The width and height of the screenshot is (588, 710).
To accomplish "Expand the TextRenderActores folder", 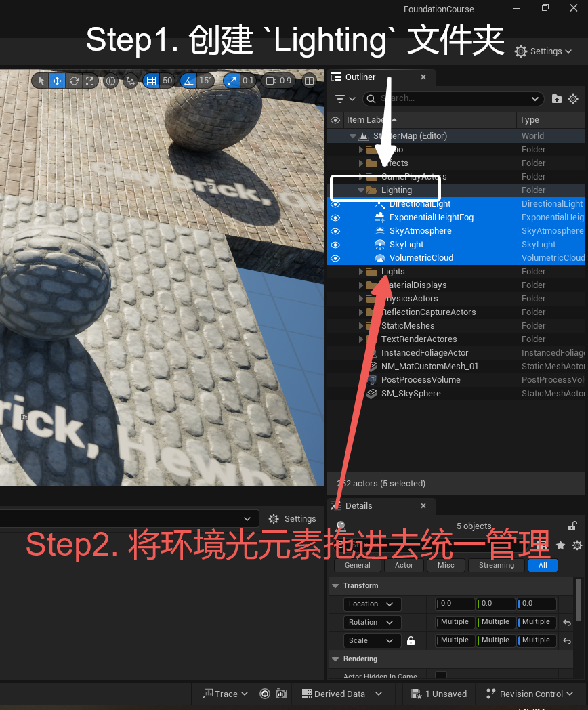I will [x=361, y=339].
